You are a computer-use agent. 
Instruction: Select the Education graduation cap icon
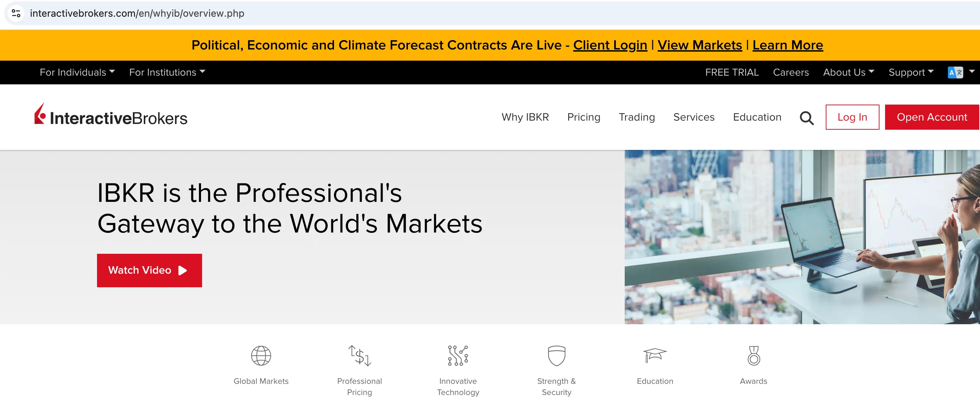pos(655,355)
